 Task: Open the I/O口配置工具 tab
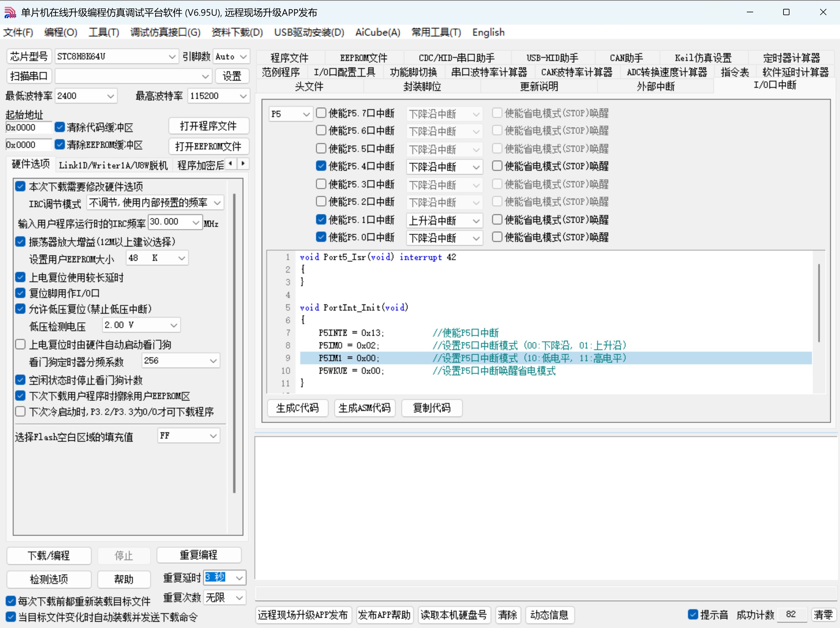[345, 72]
